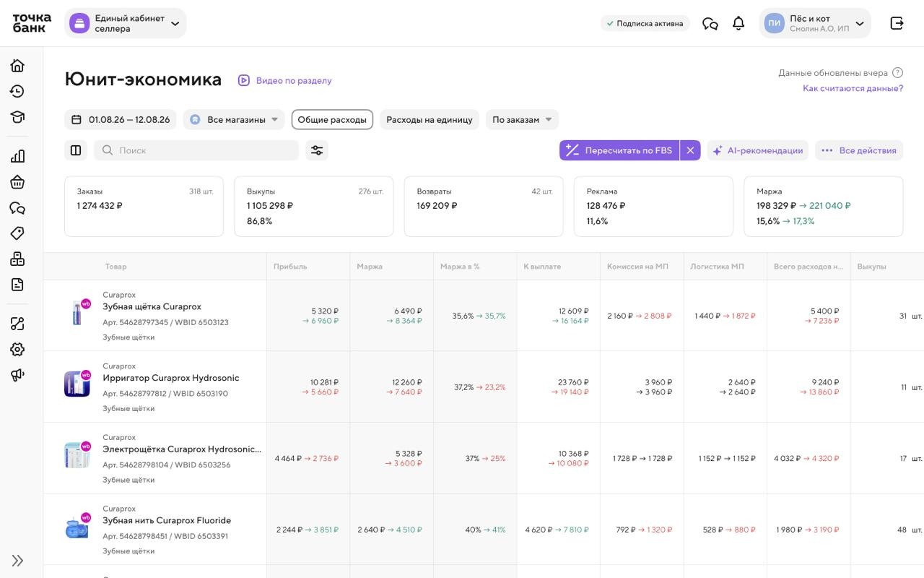Viewport: 924px width, 578px height.
Task: Open the graduation cap learning section
Action: tap(17, 117)
